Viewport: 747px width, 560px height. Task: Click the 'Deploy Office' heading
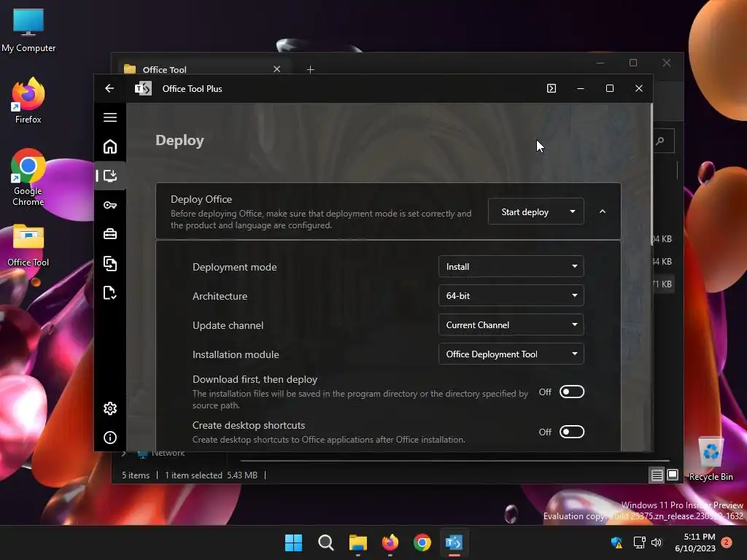201,199
